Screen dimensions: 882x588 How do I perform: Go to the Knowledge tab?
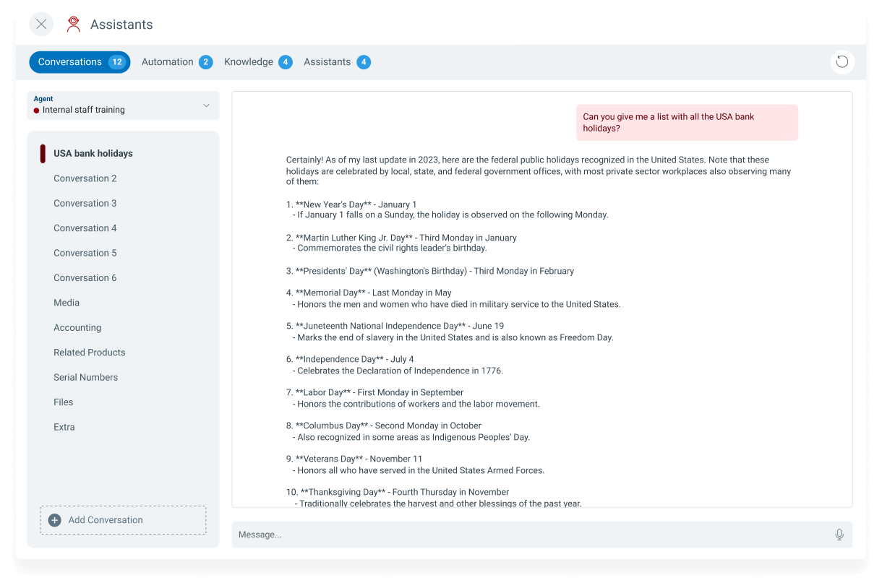pos(257,62)
